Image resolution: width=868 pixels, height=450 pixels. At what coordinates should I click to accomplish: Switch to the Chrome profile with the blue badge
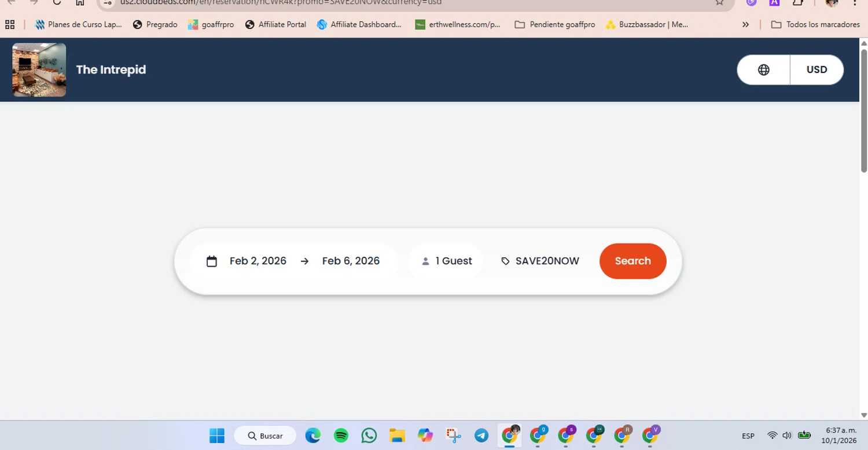coord(538,436)
